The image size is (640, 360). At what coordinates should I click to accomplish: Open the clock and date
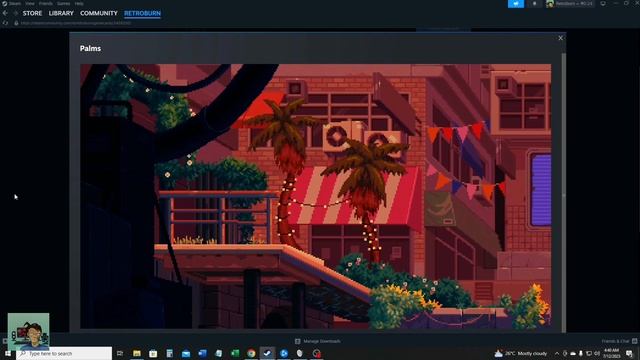(611, 353)
